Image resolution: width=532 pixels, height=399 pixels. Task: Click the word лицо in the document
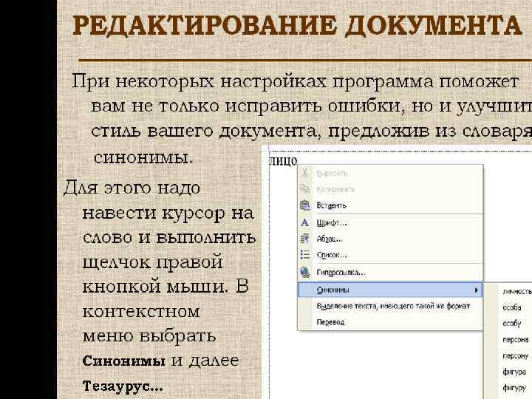[283, 161]
